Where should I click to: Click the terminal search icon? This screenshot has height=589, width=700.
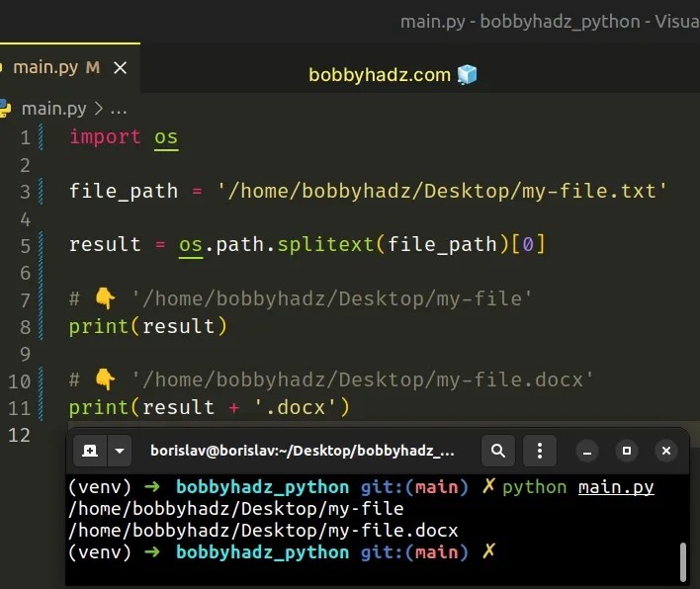click(x=498, y=451)
